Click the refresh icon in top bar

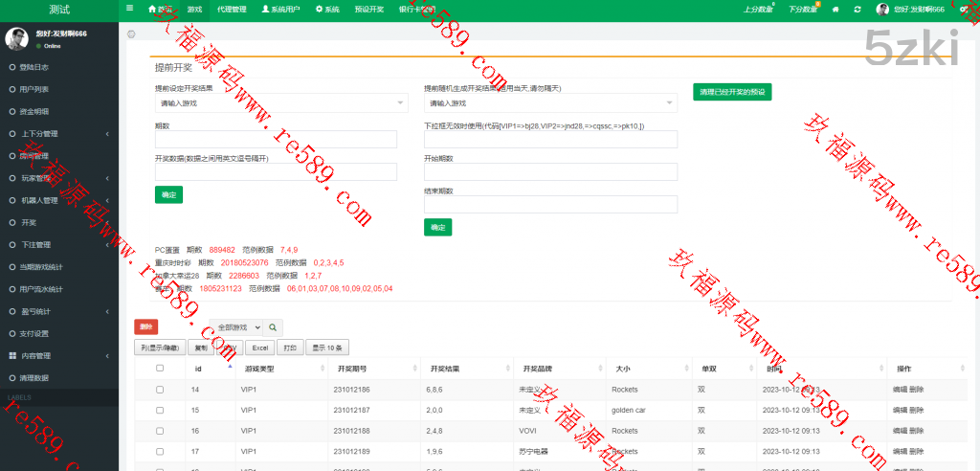(x=856, y=9)
